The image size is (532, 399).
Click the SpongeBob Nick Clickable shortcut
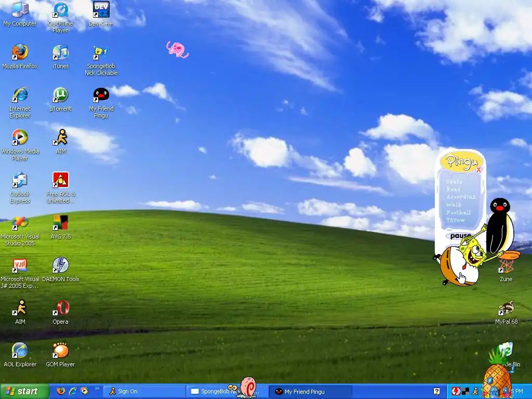tap(101, 60)
